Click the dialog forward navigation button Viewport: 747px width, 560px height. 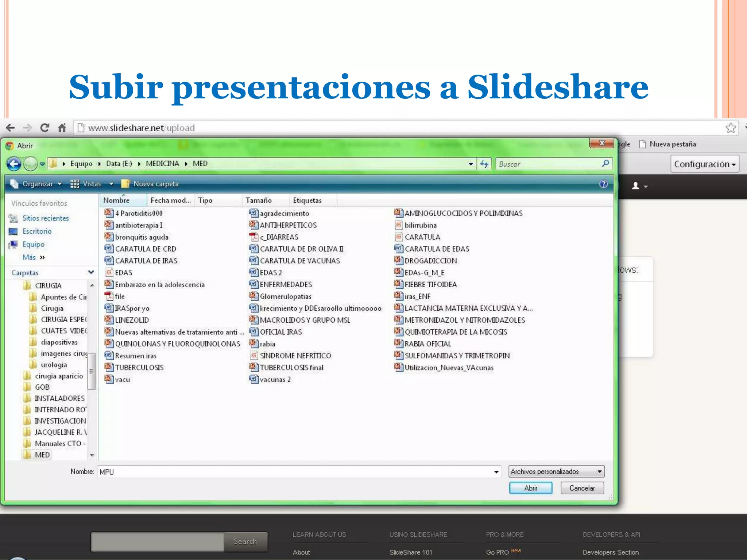(30, 164)
